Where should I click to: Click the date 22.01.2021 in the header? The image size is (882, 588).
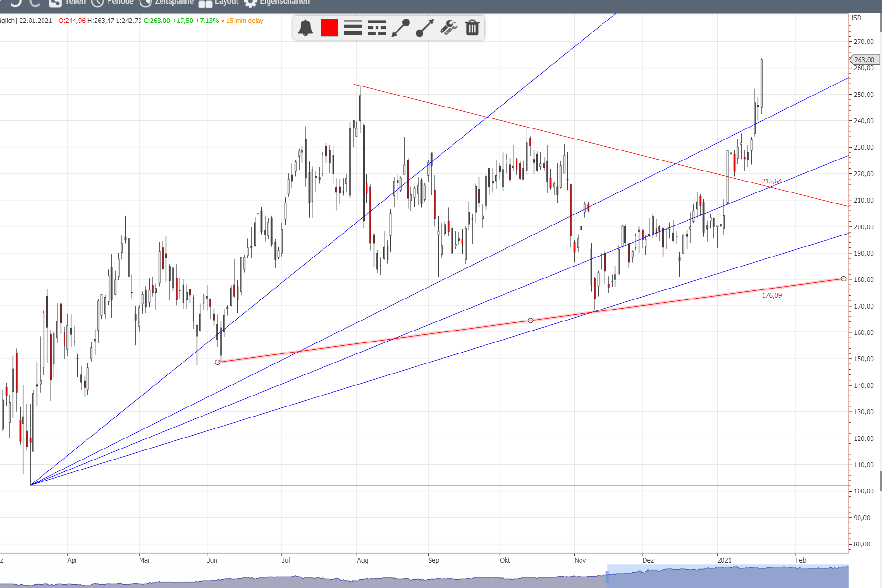(35, 21)
